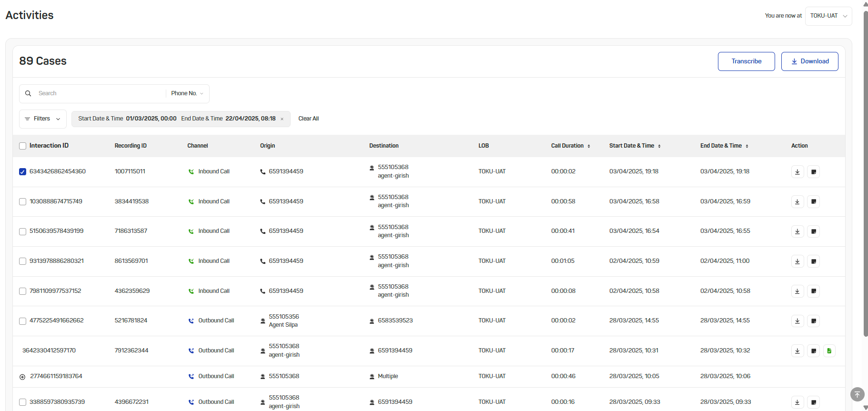Open TOKU-UAT environment dropdown
The width and height of the screenshot is (868, 411).
828,16
